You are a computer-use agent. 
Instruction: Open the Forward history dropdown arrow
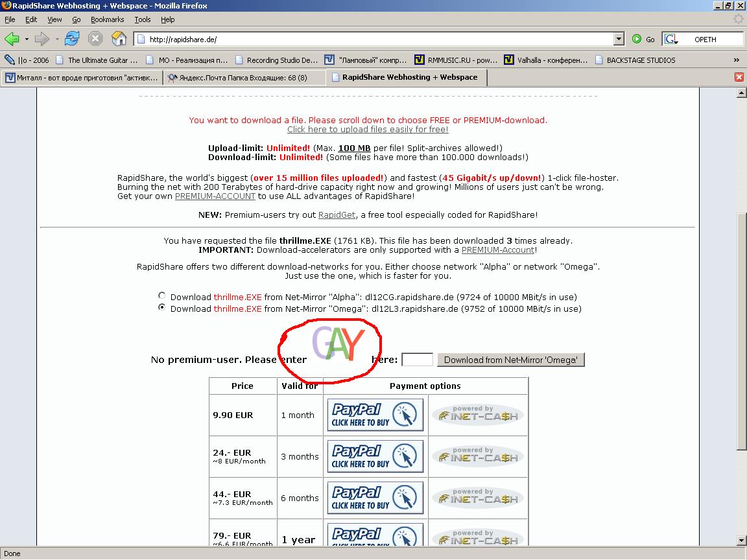[56, 39]
